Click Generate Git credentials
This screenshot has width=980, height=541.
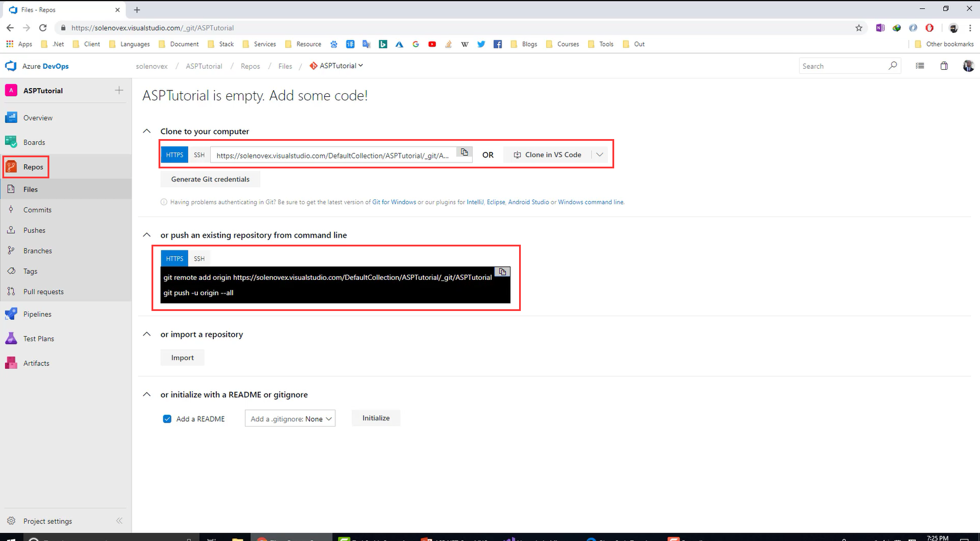210,180
